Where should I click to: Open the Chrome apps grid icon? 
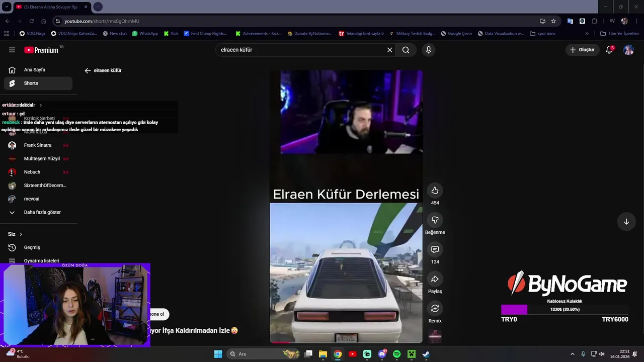point(7,34)
